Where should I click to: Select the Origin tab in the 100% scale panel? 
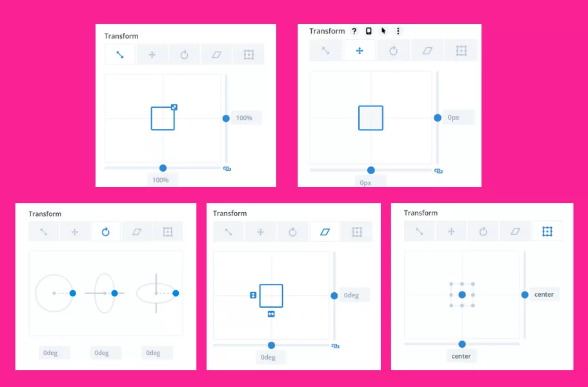[248, 55]
